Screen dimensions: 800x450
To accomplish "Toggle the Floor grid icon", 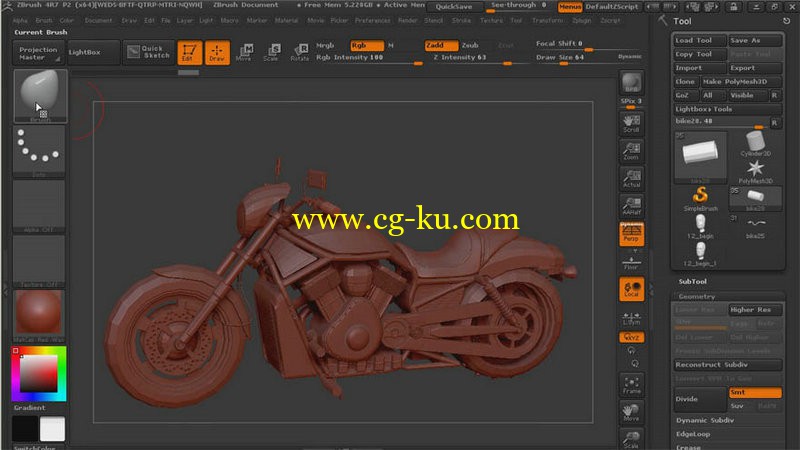I will pos(632,262).
